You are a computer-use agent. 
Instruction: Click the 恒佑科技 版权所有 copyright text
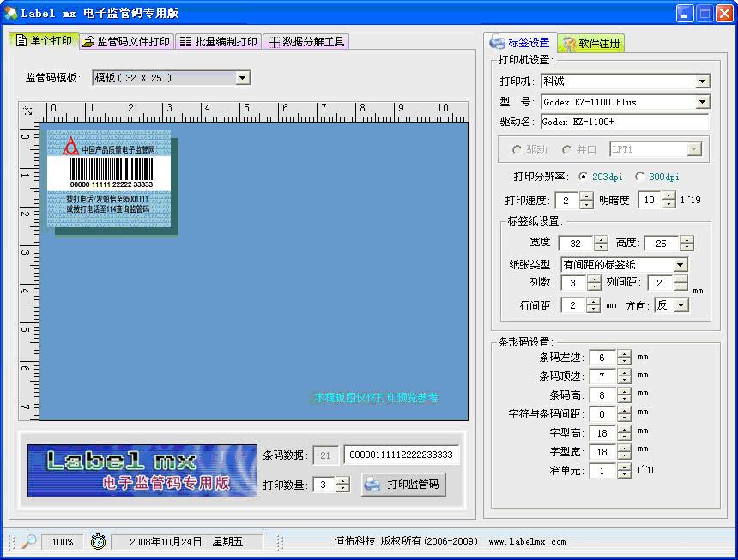tap(406, 541)
